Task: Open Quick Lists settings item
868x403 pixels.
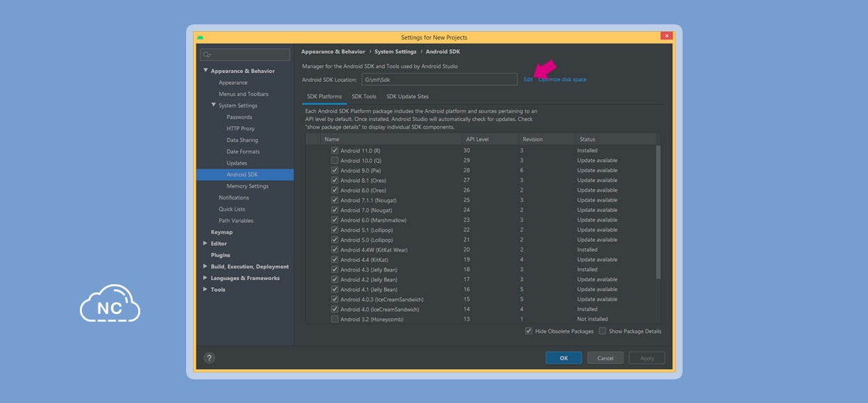Action: (232, 209)
